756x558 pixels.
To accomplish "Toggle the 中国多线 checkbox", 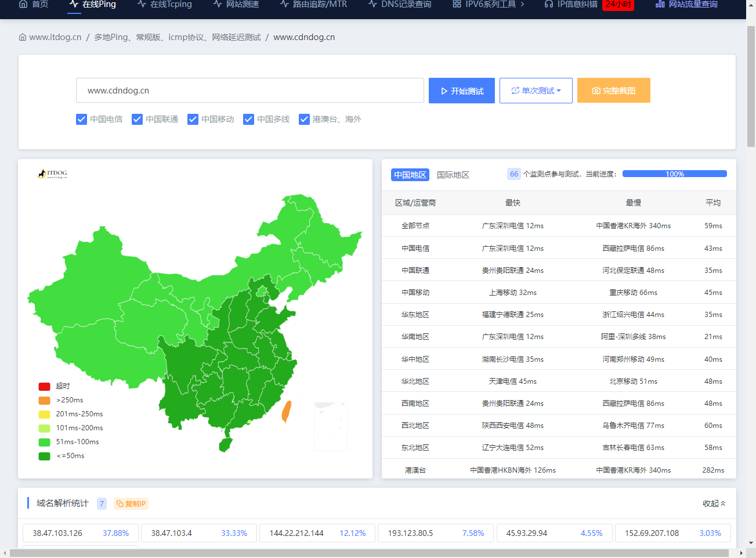I will click(x=249, y=119).
